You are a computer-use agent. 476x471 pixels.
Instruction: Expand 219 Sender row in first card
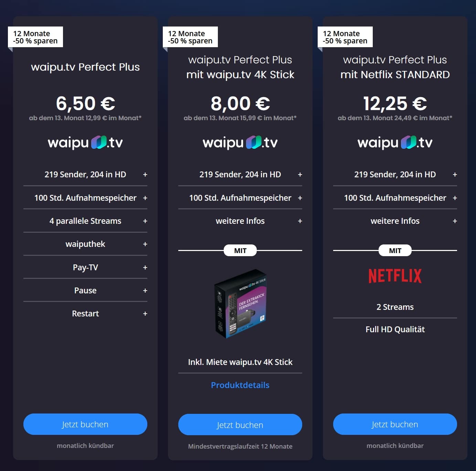tap(85, 175)
